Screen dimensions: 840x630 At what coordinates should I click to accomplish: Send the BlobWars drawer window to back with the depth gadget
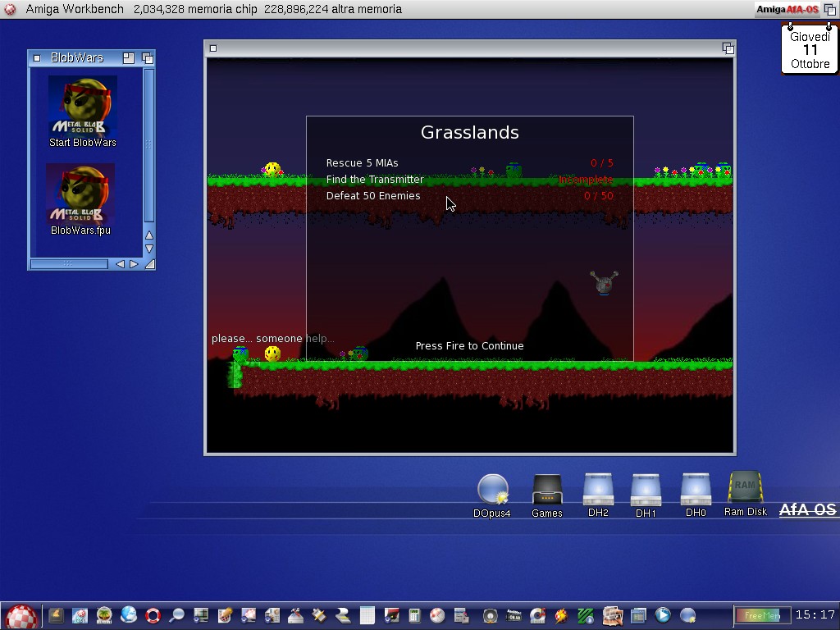point(148,58)
